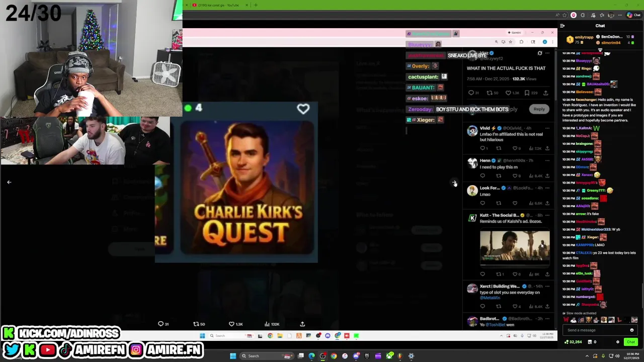644x362 pixels.
Task: Open the new browser tab plus button
Action: point(256,5)
